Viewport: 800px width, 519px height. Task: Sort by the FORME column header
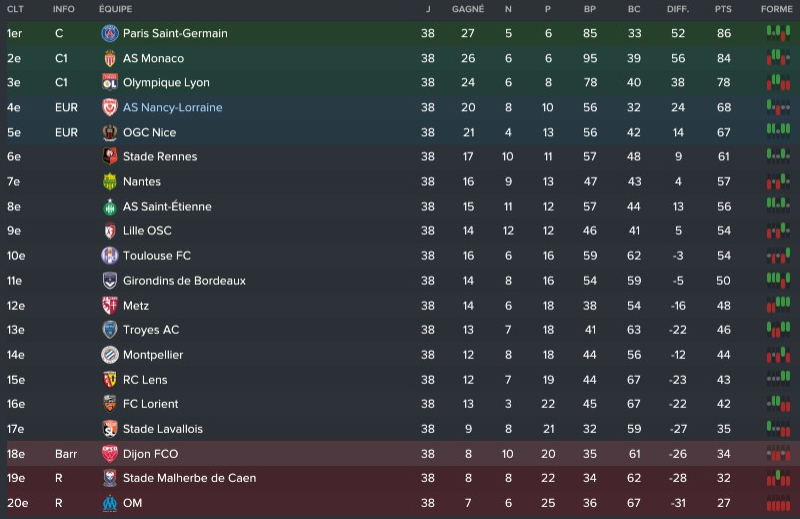775,9
